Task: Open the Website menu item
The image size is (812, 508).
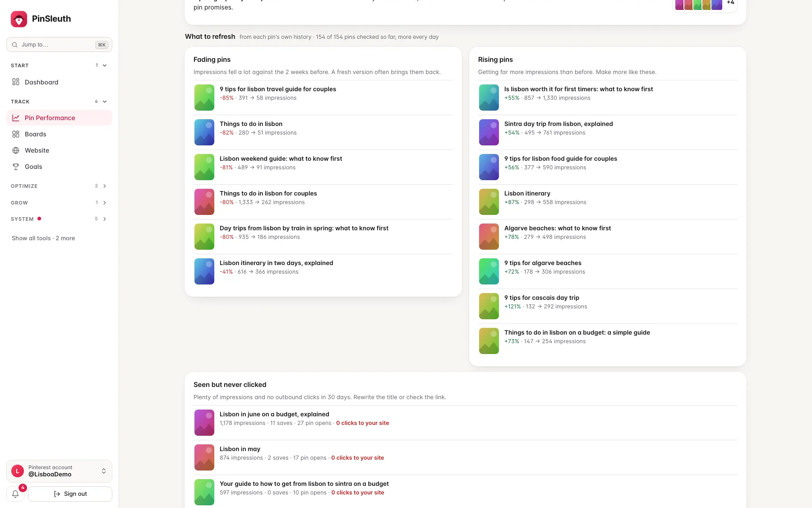Action: pos(59,150)
